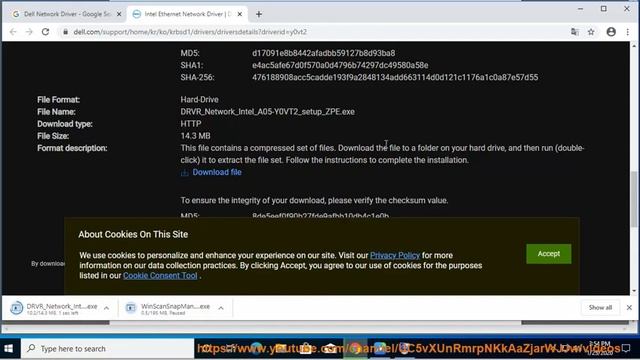640x360 pixels.
Task: Click the DRVR_Network download file icon
Action: (16, 308)
